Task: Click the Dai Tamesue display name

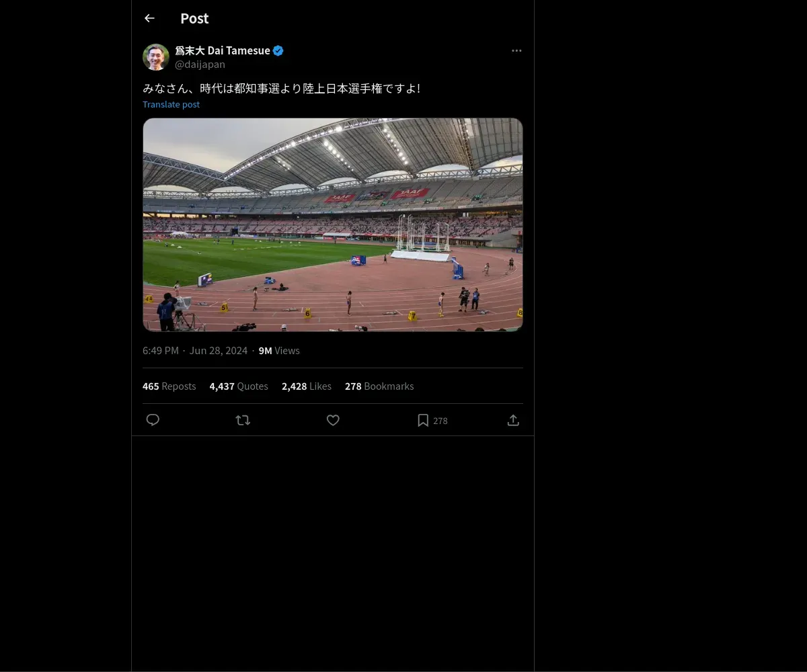Action: [222, 51]
